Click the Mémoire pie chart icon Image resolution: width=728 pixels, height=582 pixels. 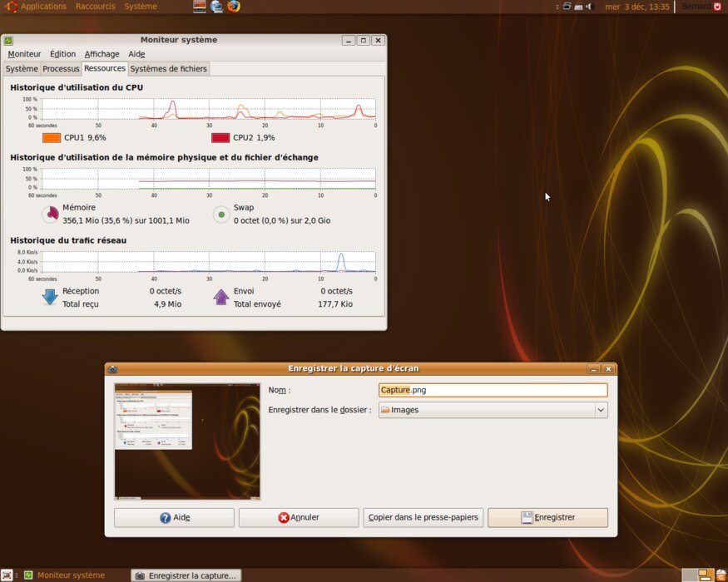pos(51,215)
